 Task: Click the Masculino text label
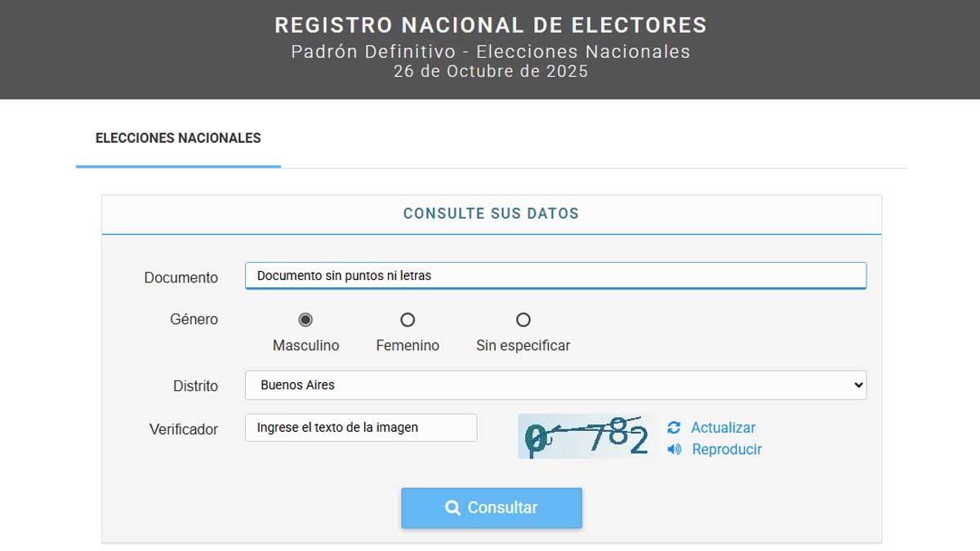click(305, 346)
